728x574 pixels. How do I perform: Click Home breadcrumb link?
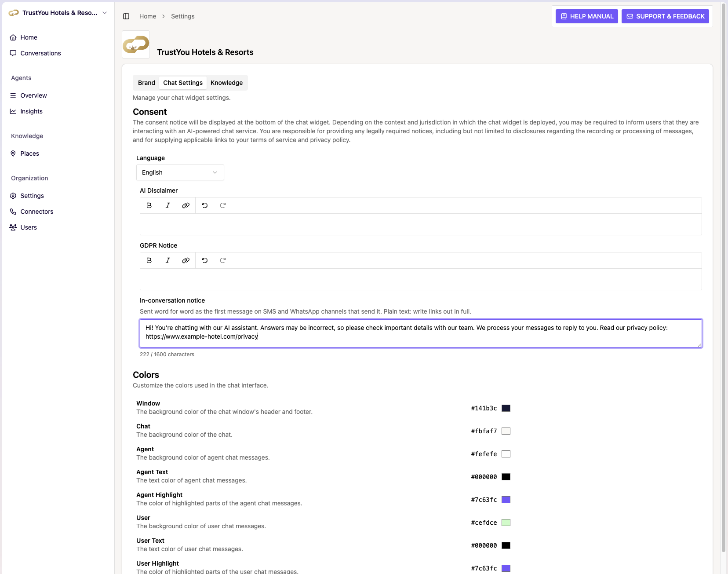148,16
